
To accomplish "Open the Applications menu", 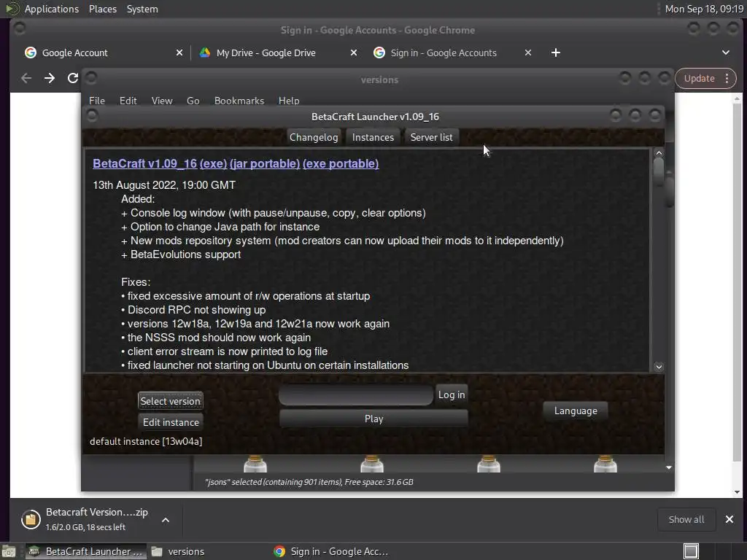I will [52, 9].
